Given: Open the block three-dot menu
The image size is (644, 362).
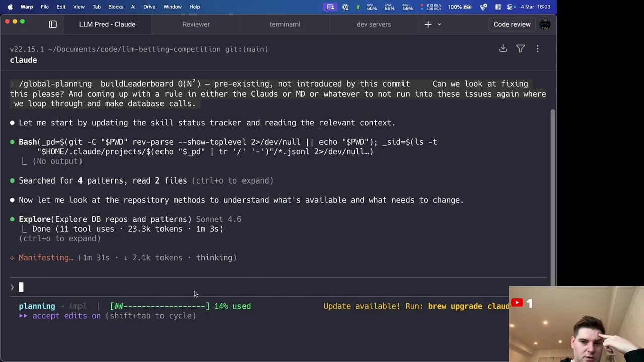Looking at the screenshot, I should tap(537, 49).
